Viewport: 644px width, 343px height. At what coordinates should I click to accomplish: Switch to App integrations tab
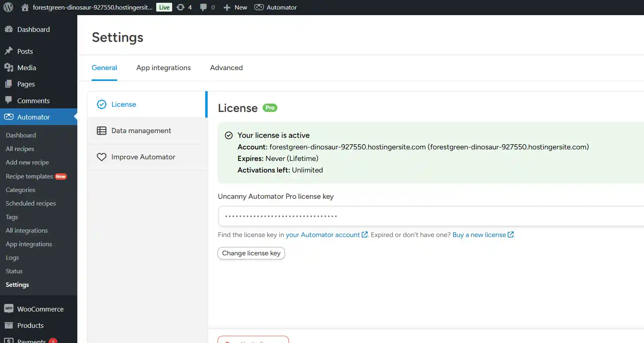tap(163, 68)
